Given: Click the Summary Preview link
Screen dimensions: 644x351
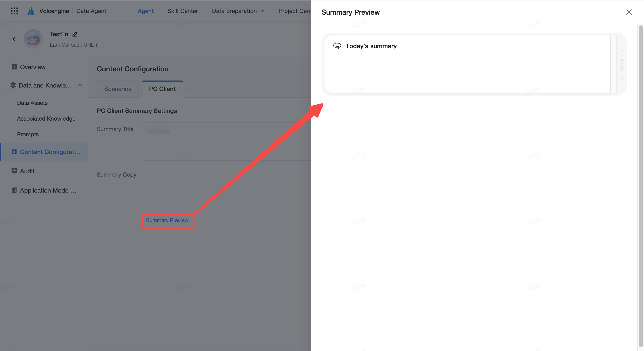Looking at the screenshot, I should (x=167, y=220).
